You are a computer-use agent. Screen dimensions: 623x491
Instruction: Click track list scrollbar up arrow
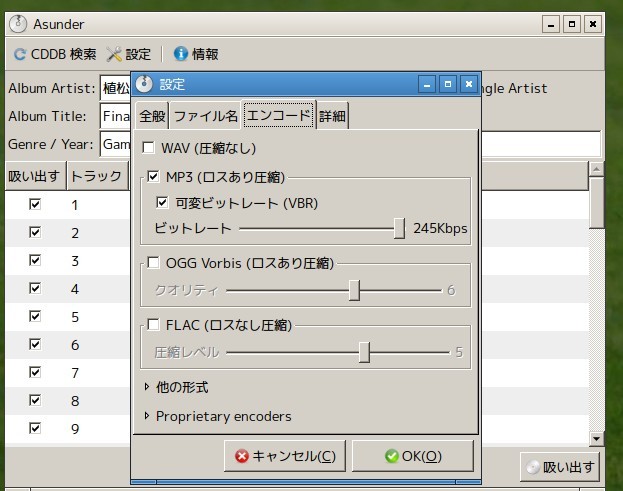596,169
